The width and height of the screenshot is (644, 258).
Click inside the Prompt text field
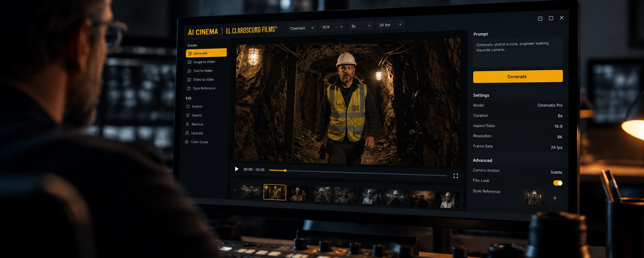click(x=518, y=52)
